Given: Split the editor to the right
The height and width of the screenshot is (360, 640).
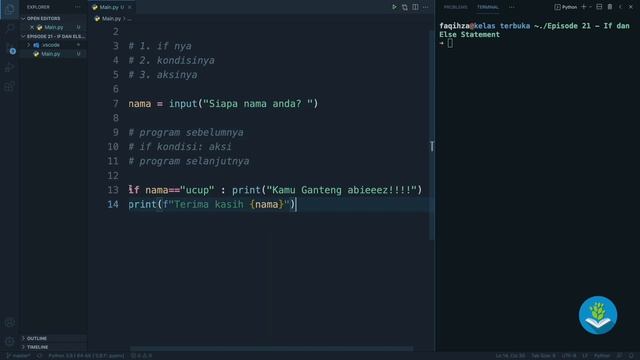Looking at the screenshot, I should [x=415, y=7].
